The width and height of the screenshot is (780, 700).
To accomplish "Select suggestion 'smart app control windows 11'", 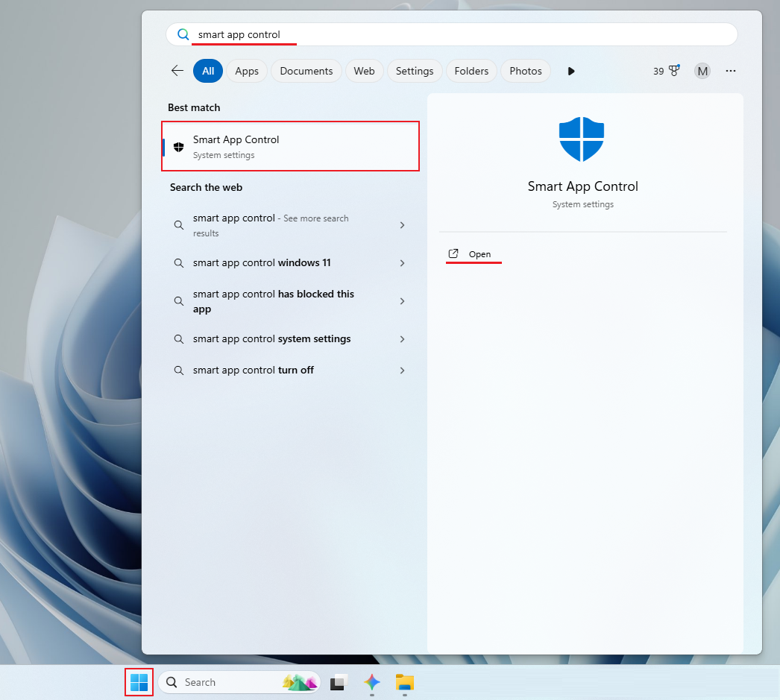I will (291, 262).
